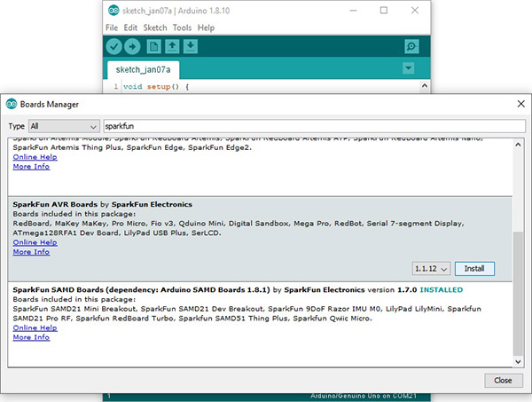Close the Boards Manager with Close button
Viewport: 532px width, 402px height.
coord(503,380)
